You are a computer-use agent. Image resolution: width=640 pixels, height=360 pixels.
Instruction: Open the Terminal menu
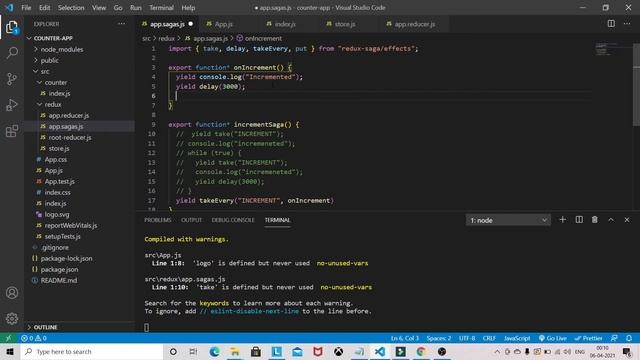tap(161, 8)
